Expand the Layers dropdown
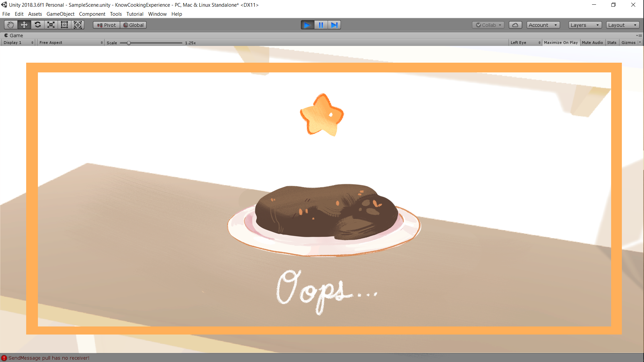The height and width of the screenshot is (362, 644). [585, 25]
